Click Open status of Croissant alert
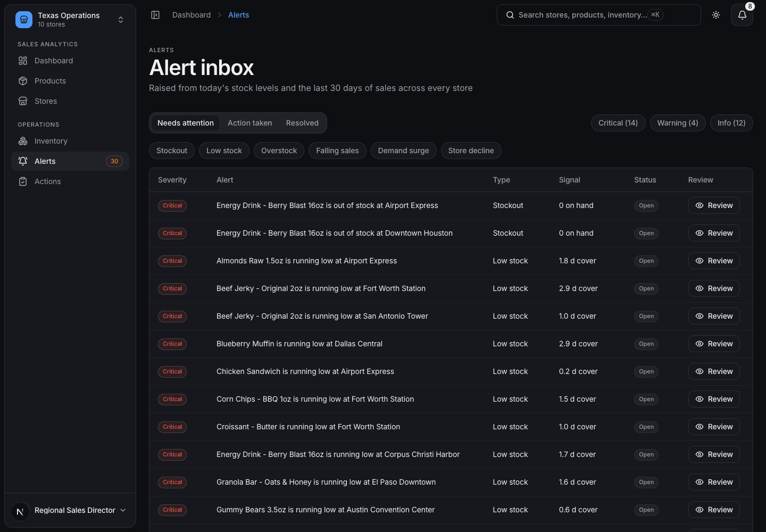766x532 pixels. coord(646,427)
